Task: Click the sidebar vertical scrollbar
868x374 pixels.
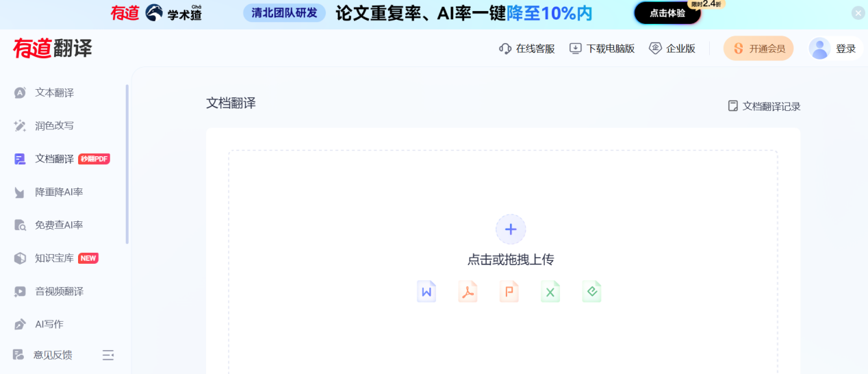Action: click(127, 164)
